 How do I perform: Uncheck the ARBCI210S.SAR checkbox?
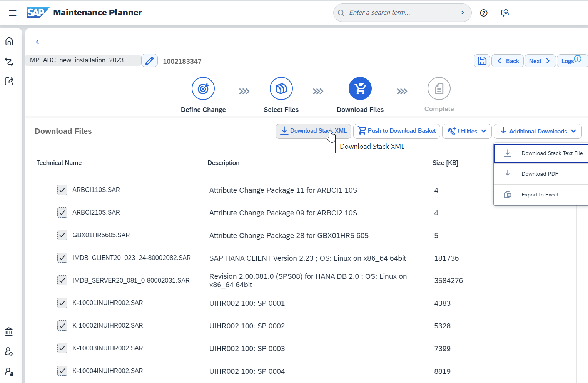[62, 212]
